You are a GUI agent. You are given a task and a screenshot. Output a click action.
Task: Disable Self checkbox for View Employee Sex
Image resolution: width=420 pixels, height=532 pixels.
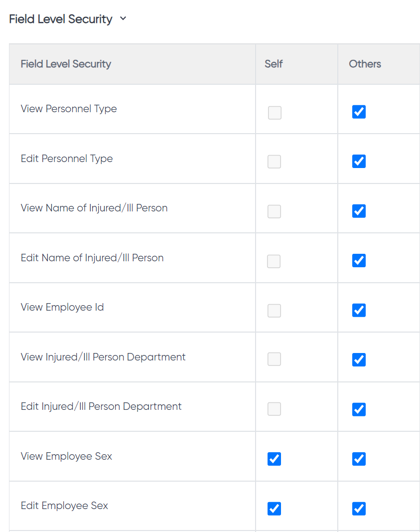point(274,459)
